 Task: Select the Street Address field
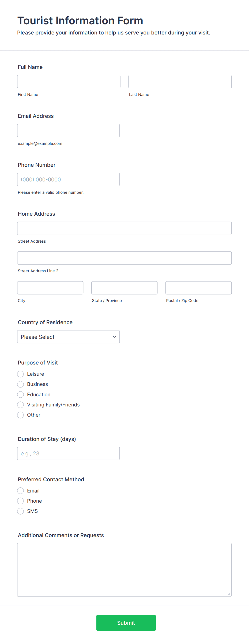[x=125, y=228]
